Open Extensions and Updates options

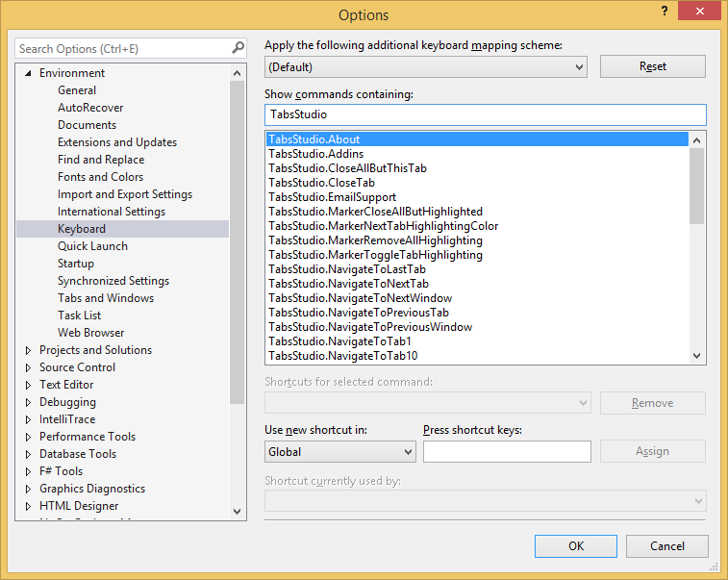click(x=117, y=142)
